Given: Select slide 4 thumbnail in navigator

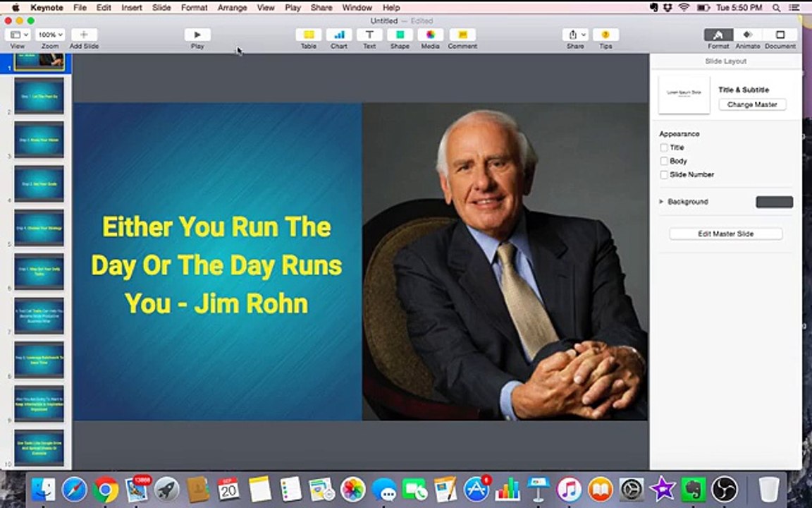Looking at the screenshot, I should point(39,184).
